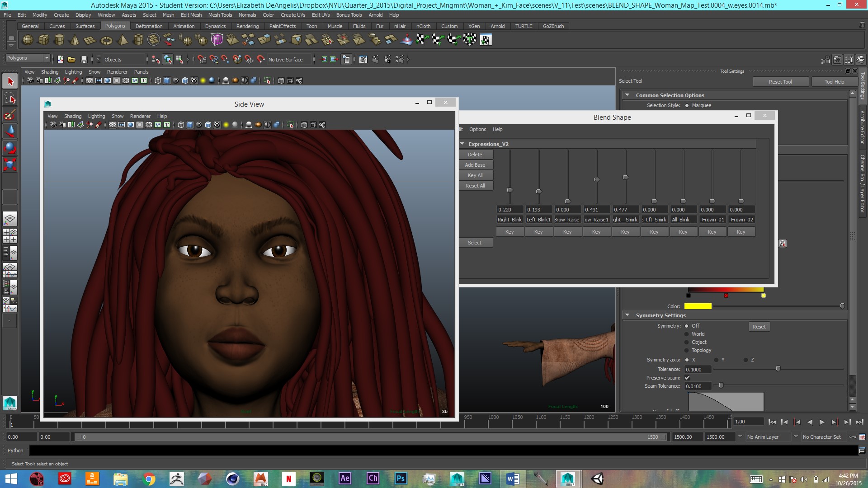Create polygon cylinder from shelf
The height and width of the screenshot is (488, 868).
click(59, 40)
